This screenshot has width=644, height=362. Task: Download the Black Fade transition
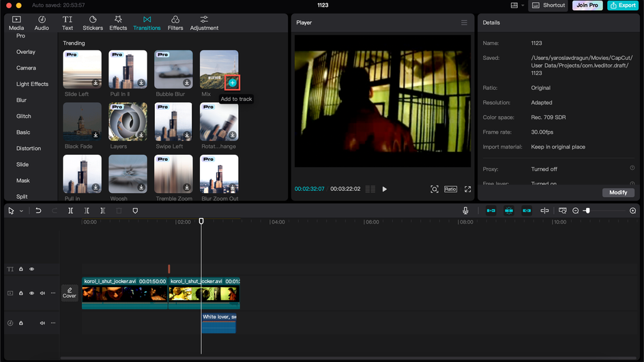[x=96, y=135]
